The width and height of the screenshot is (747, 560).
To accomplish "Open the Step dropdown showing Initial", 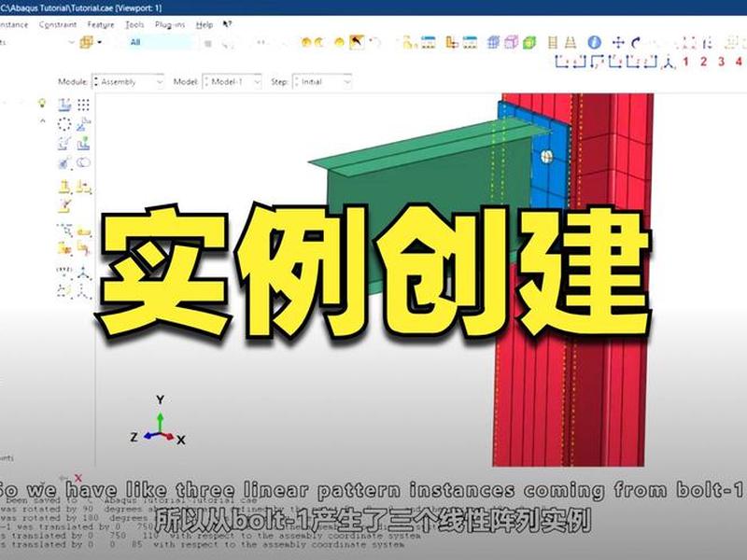I will (322, 82).
